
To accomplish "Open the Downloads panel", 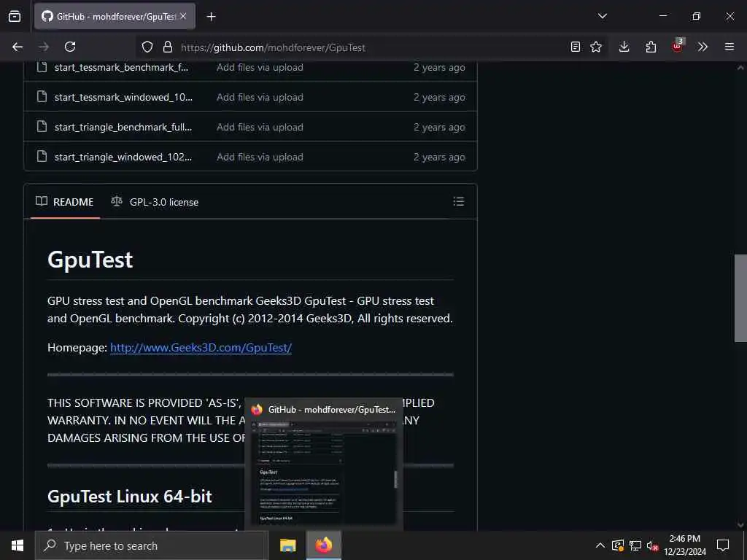I will [624, 47].
